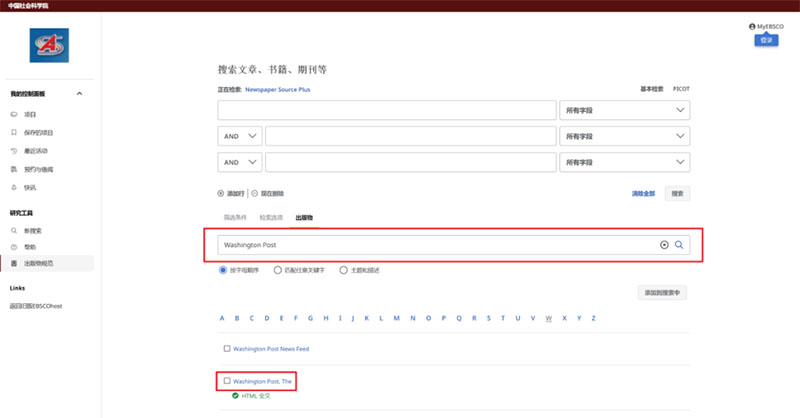Collapse the 我的控制面板 section
Screen dimensions: 800x418
(80, 94)
